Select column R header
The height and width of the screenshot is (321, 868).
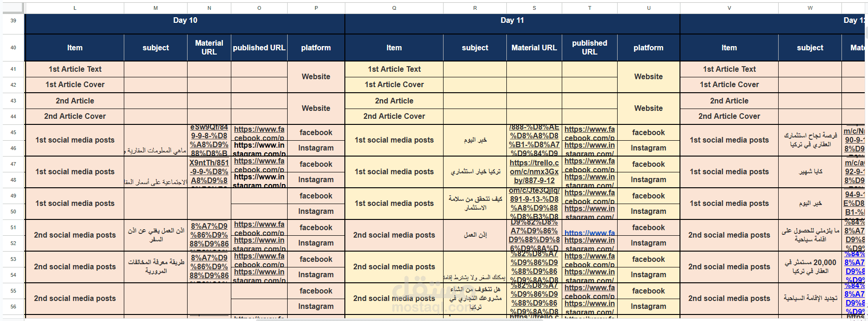click(x=475, y=8)
